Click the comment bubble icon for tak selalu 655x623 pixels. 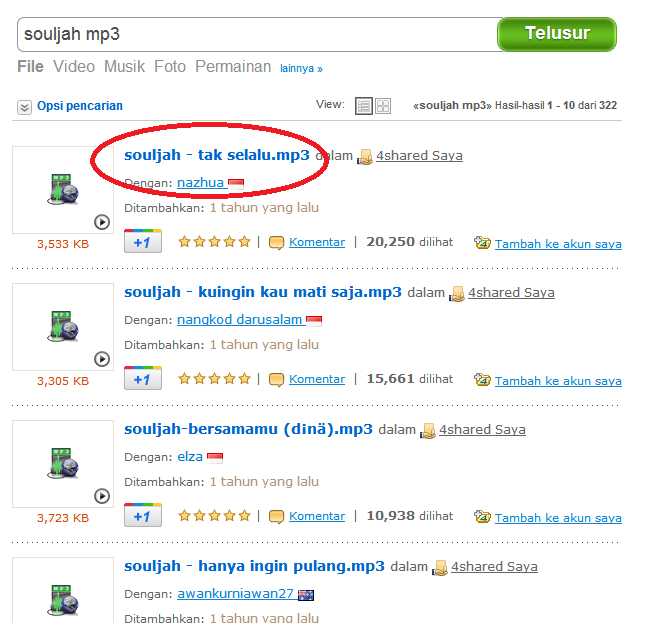coord(276,242)
